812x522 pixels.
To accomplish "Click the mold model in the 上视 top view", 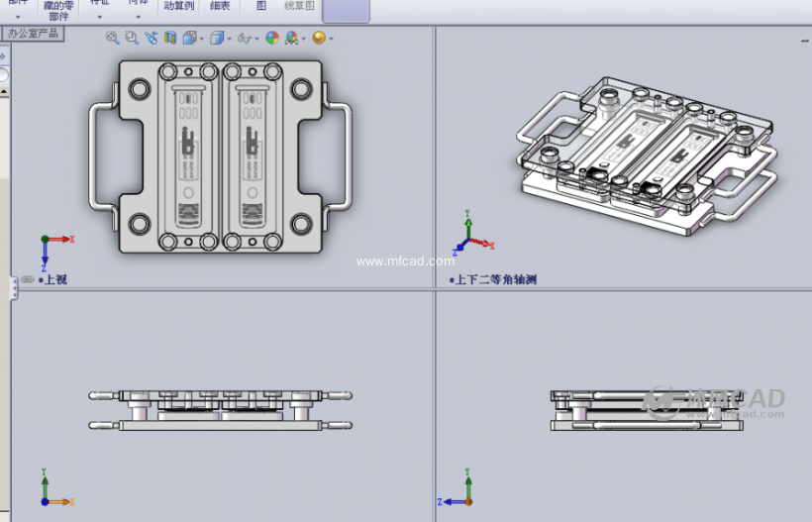I will pyautogui.click(x=220, y=158).
